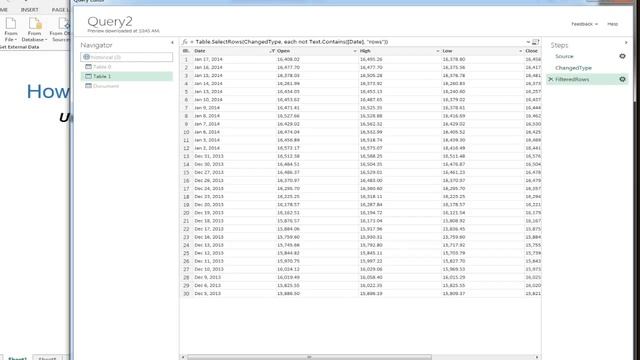Select the FilteredRows step
640x360 pixels.
coord(587,79)
